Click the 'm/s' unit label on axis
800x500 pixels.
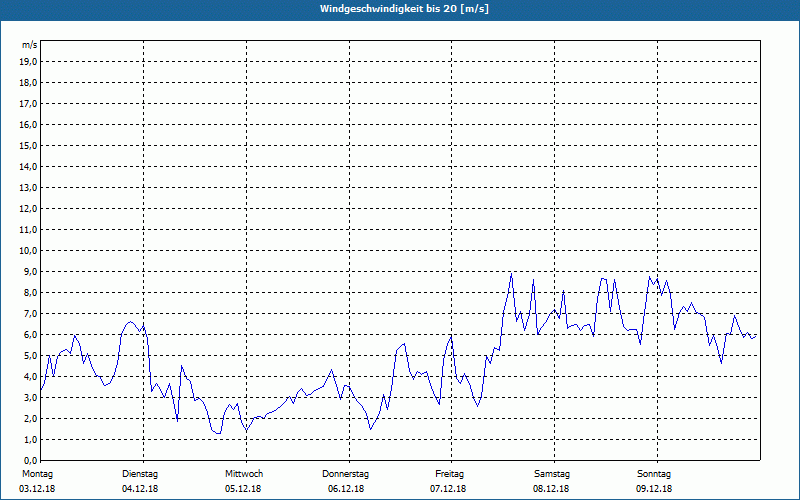click(x=29, y=45)
